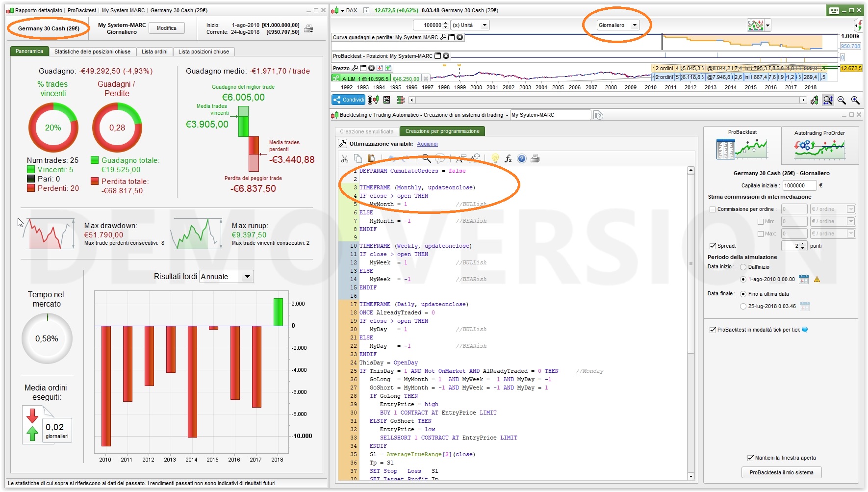Open the Giornaliero timeframe dropdown
The image size is (868, 492).
(618, 25)
